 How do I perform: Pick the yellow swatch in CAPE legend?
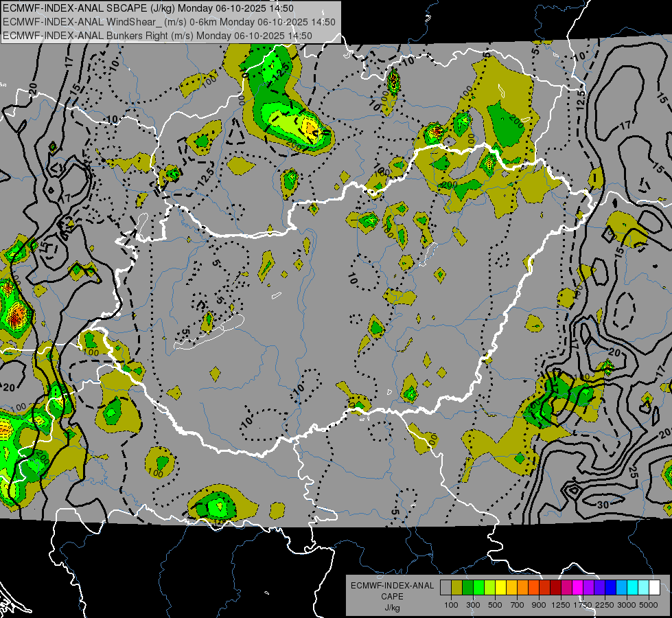[500, 588]
